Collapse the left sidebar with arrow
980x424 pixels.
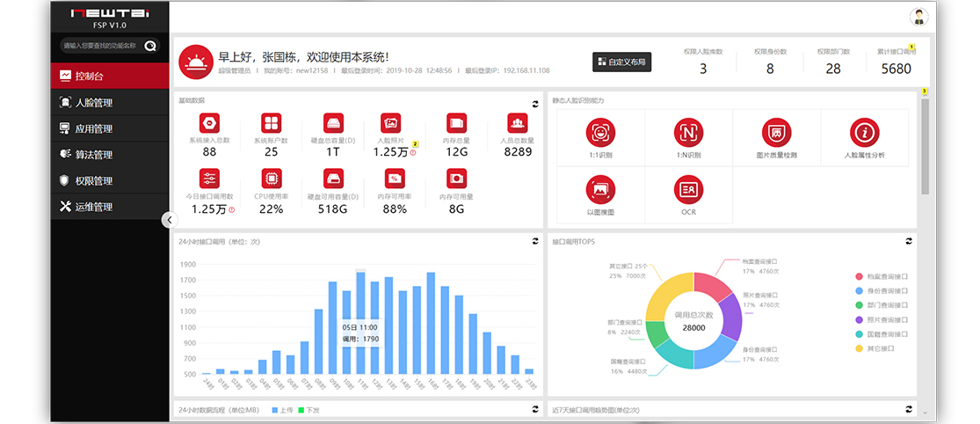(170, 220)
